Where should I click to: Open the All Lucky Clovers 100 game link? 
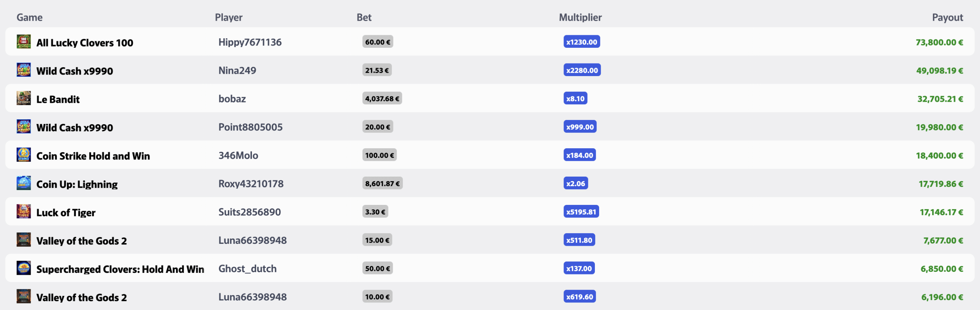[x=85, y=42]
